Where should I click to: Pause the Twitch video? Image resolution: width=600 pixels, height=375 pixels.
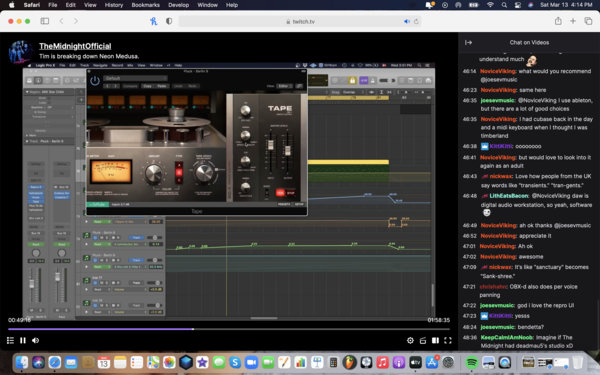click(23, 340)
